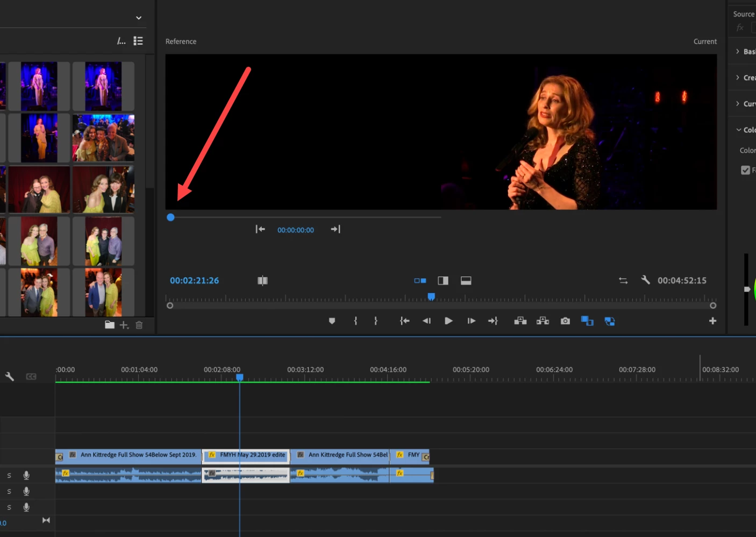The height and width of the screenshot is (537, 756).
Task: Click the duration readout 00:04:52:15
Action: (682, 280)
